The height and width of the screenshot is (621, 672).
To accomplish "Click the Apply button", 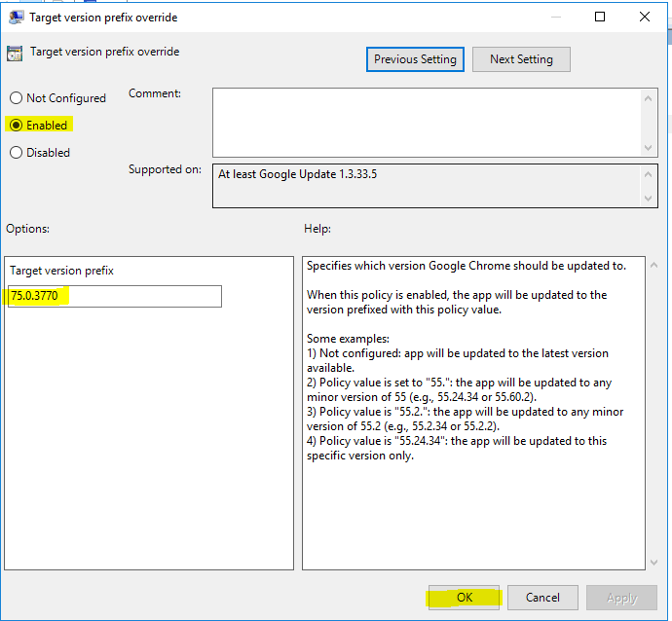I will coord(621,598).
